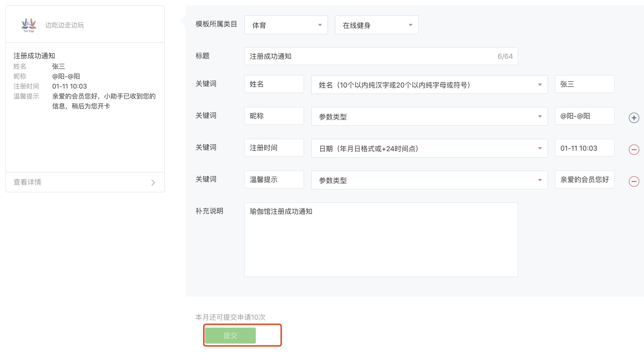Click the plus icon to add keyword
Image resolution: width=644 pixels, height=354 pixels.
(634, 118)
